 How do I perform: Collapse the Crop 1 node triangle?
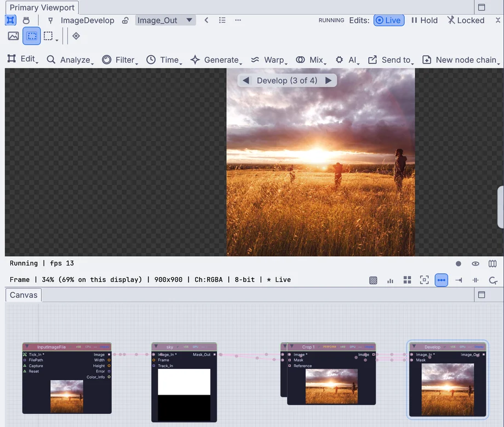click(x=291, y=347)
